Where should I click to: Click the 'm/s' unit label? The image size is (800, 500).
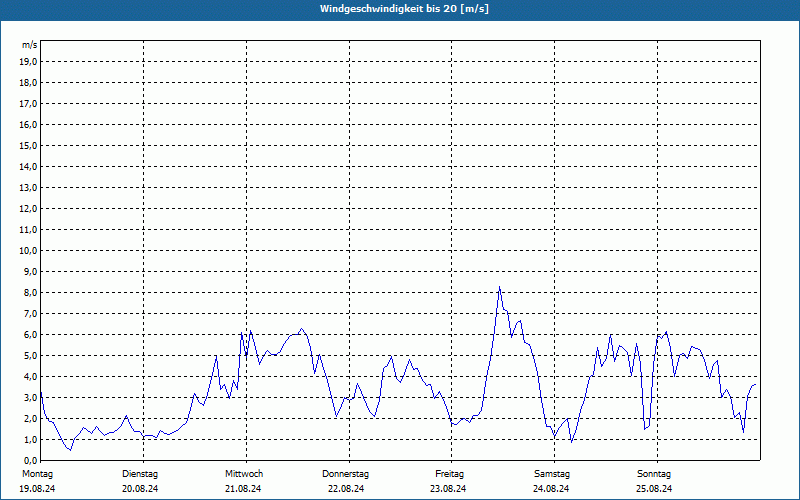[x=30, y=45]
